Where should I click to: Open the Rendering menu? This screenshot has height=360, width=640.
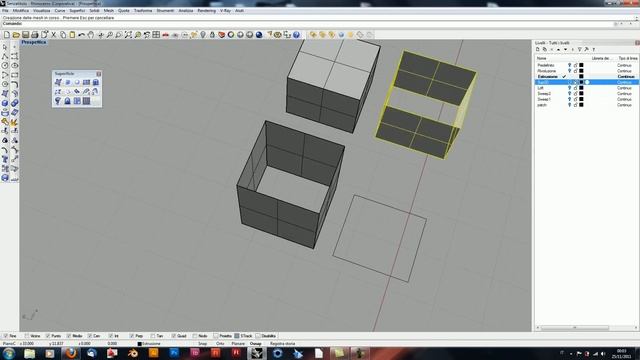207,11
